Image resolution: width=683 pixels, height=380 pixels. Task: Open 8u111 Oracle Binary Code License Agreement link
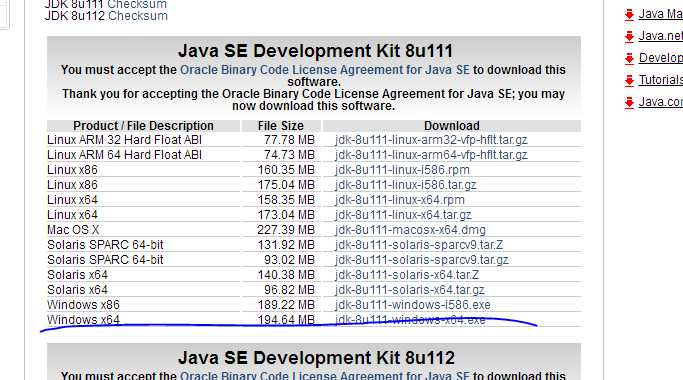click(325, 70)
